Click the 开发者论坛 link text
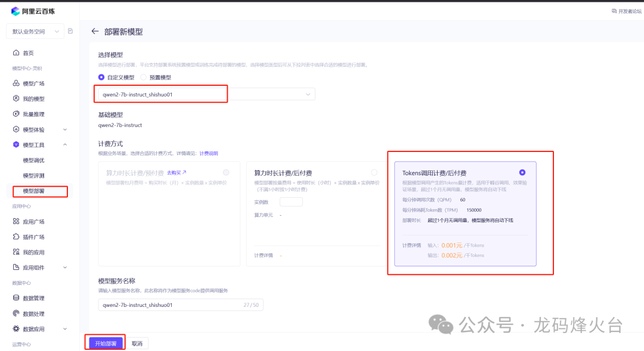 click(630, 11)
